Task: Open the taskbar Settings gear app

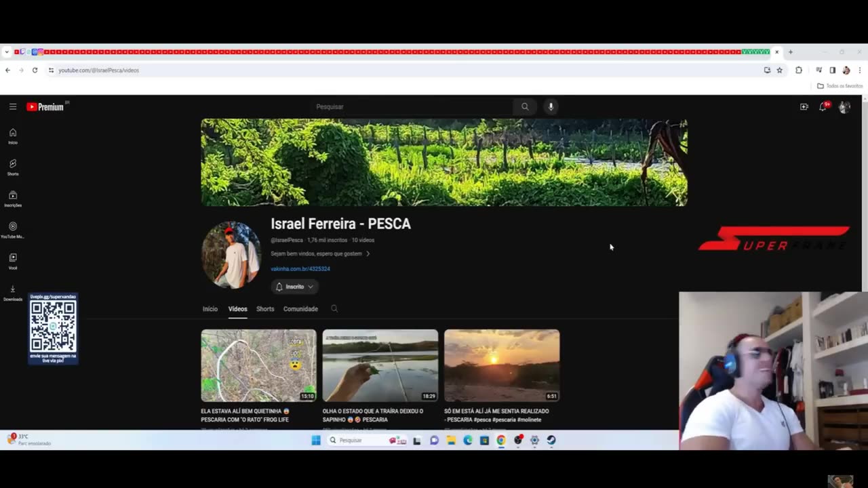Action: (534, 440)
